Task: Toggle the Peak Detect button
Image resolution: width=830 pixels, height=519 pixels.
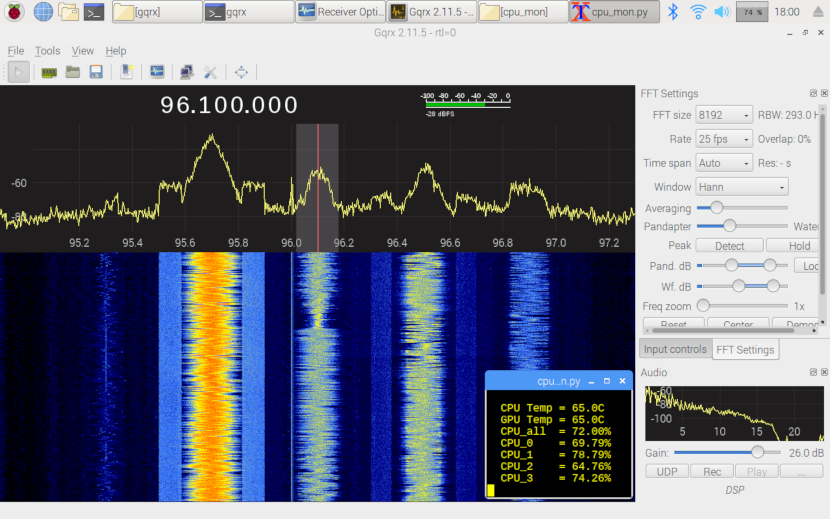Action: pos(729,246)
